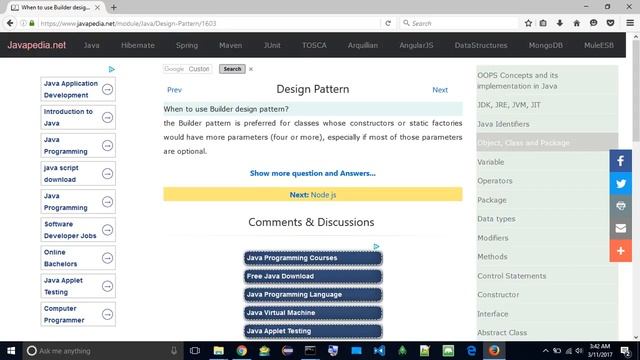Bookmark this page with the star icon
The width and height of the screenshot is (640, 360).
tap(528, 23)
